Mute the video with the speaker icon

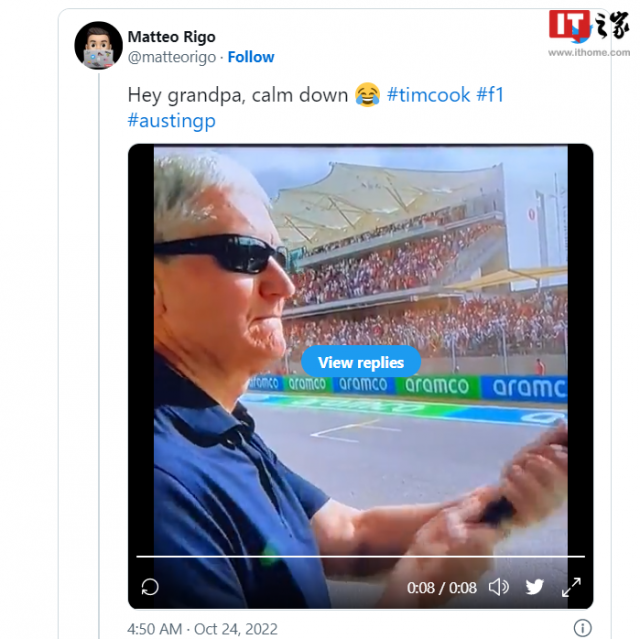(x=499, y=587)
